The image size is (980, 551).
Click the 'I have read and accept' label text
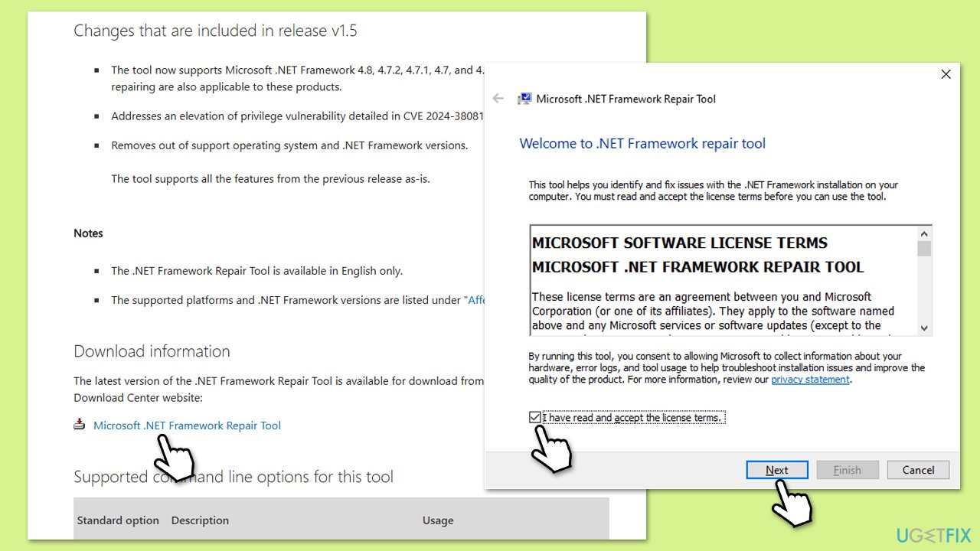click(x=632, y=418)
